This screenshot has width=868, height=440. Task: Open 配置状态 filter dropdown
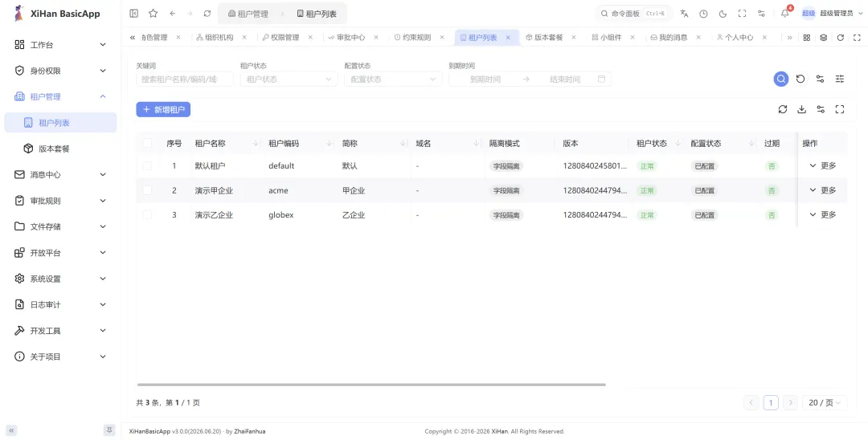(x=393, y=79)
